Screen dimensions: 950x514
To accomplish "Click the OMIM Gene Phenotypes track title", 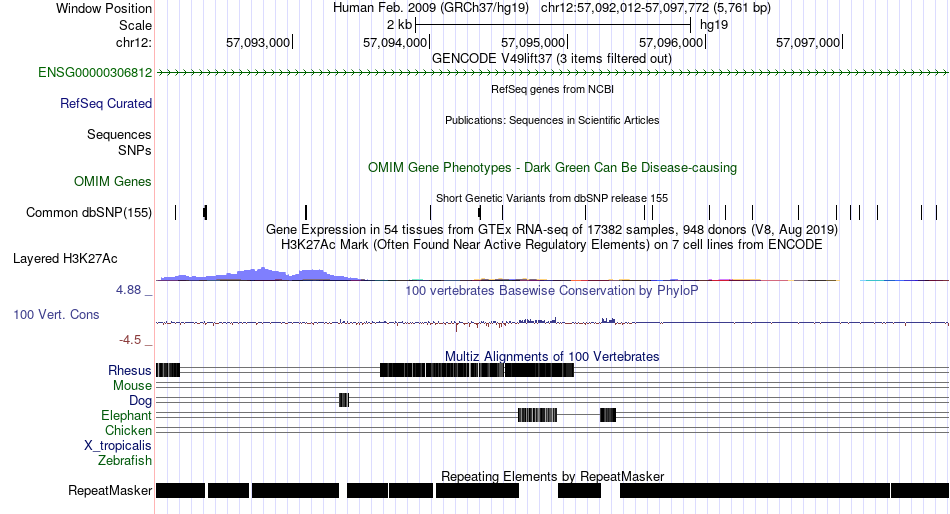I will click(x=553, y=168).
